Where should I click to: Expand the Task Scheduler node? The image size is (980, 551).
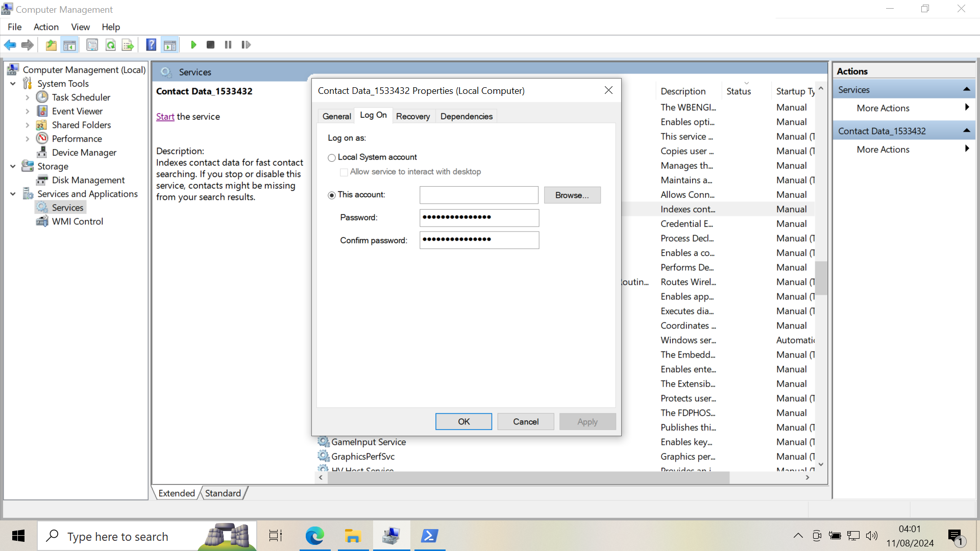[x=28, y=97]
